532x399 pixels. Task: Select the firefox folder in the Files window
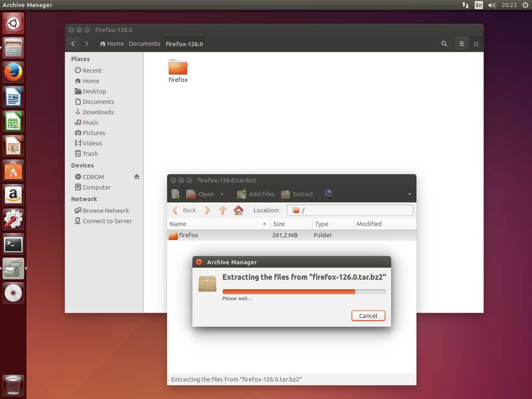[178, 71]
